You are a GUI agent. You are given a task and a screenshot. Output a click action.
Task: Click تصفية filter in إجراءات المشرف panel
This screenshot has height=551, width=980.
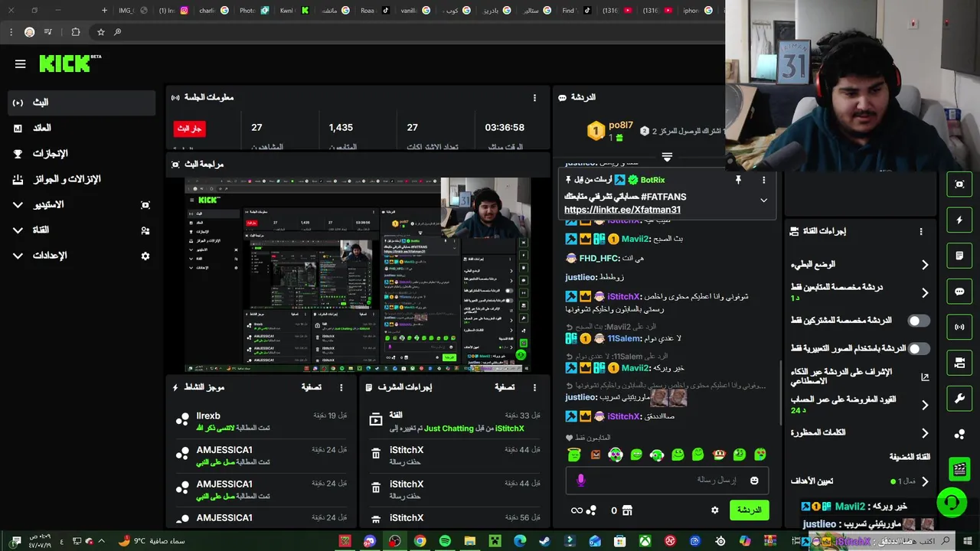coord(505,387)
